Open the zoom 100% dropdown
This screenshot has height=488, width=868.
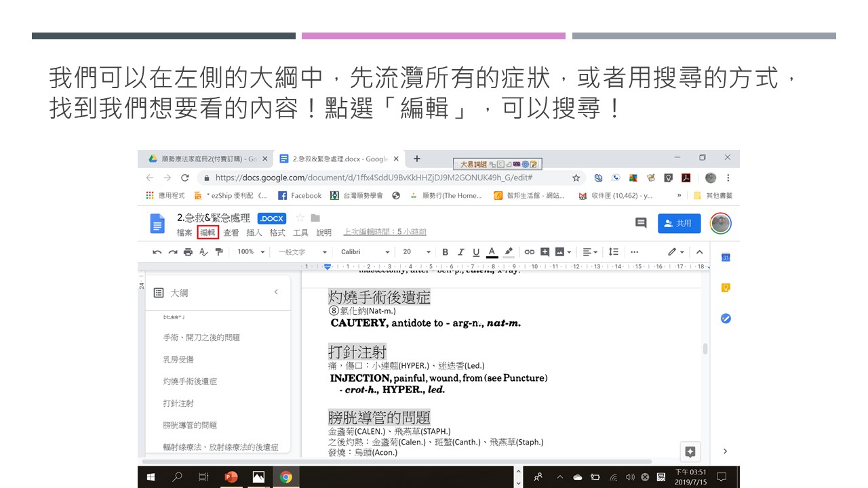(250, 251)
